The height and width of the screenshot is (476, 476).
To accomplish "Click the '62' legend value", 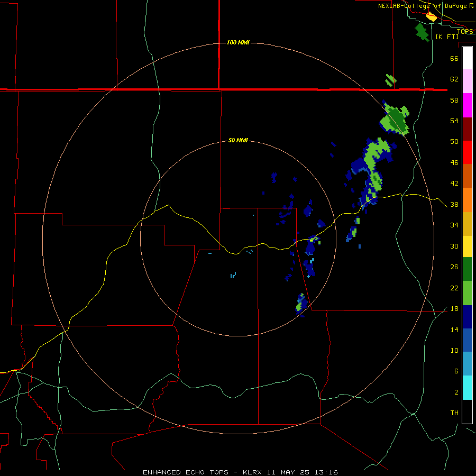I will 454,79.
